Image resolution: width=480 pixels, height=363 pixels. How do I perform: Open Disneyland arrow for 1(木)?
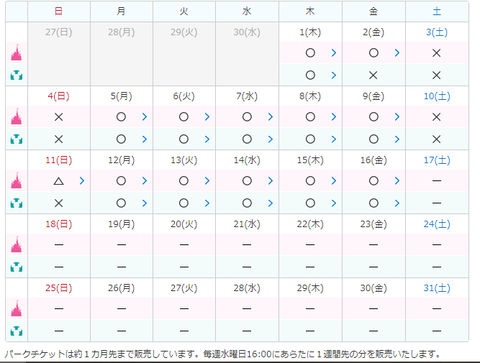click(334, 53)
